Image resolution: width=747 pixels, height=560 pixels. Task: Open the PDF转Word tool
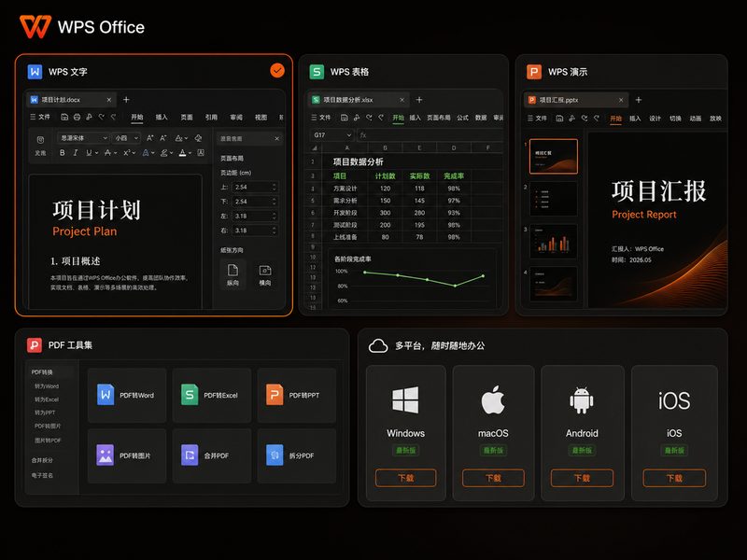pos(127,395)
